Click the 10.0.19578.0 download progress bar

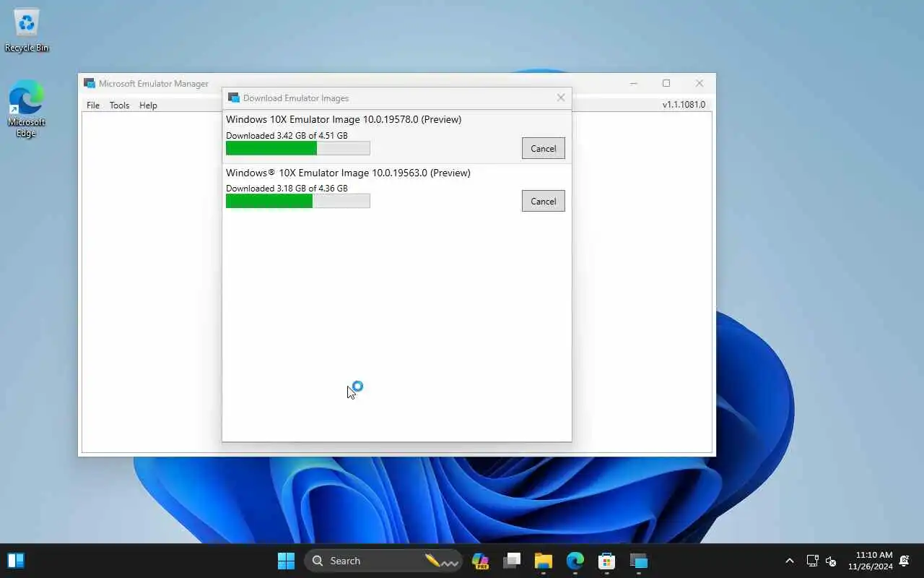pyautogui.click(x=298, y=148)
